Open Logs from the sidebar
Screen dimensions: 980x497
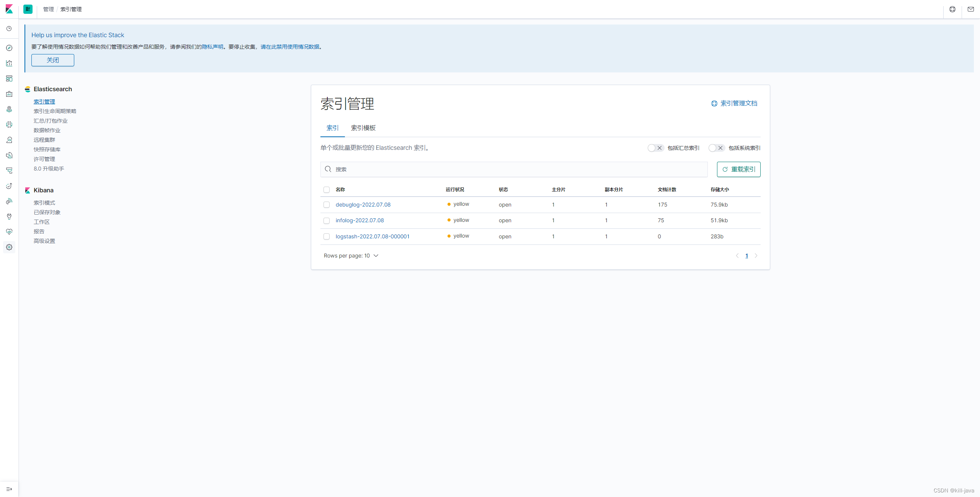pyautogui.click(x=9, y=155)
